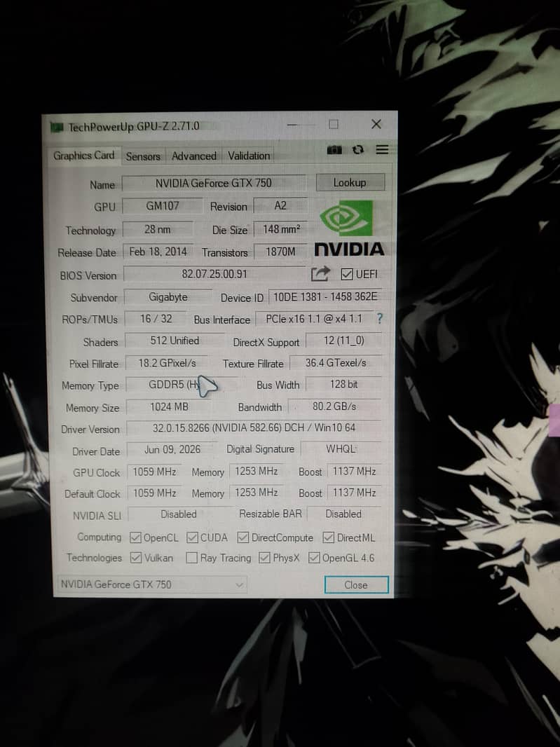The width and height of the screenshot is (560, 747).
Task: Close GPU-Z with the X button
Action: click(x=376, y=124)
